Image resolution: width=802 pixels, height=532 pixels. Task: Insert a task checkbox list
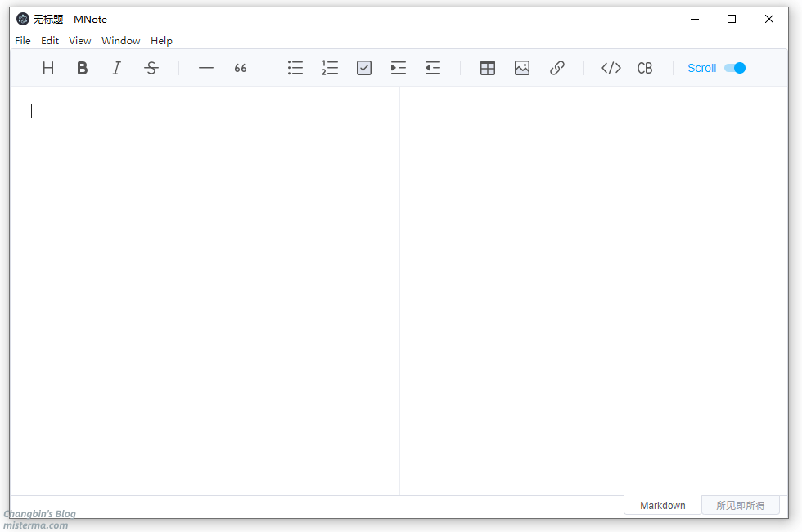coord(364,68)
